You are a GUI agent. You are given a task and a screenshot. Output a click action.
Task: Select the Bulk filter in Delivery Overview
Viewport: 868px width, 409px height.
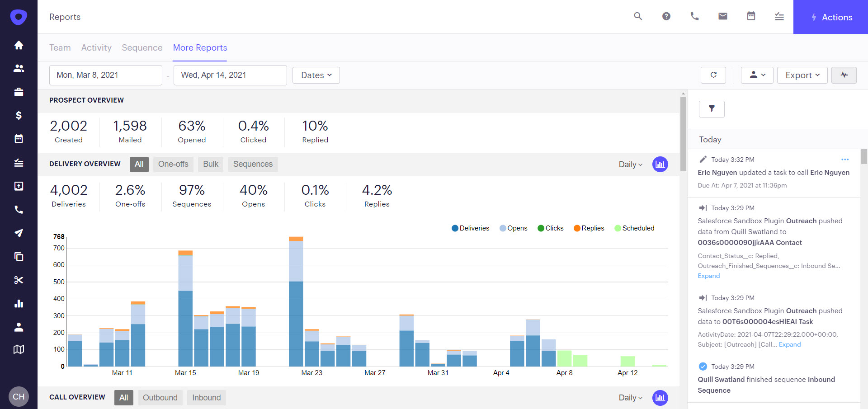click(x=210, y=164)
